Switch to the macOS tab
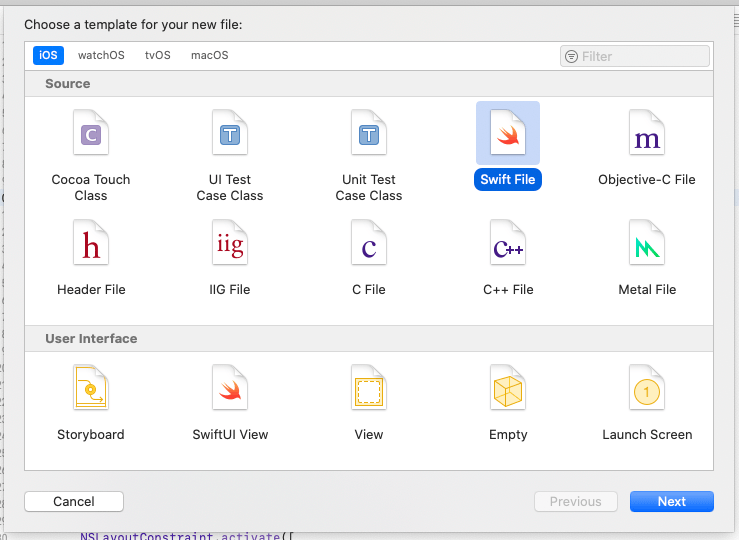 pyautogui.click(x=209, y=56)
